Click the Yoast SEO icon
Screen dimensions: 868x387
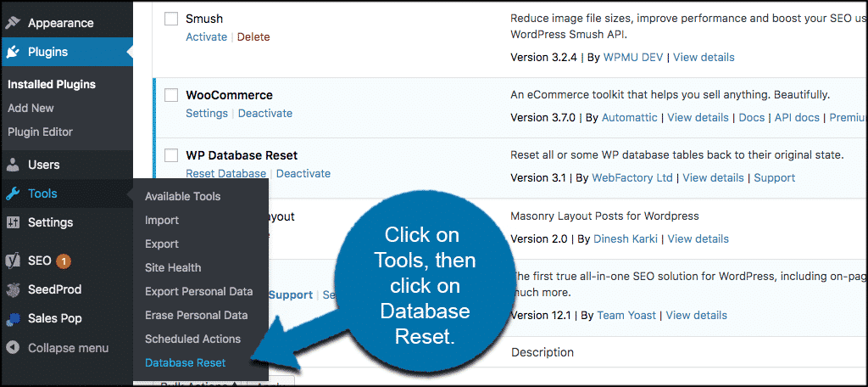coord(13,261)
